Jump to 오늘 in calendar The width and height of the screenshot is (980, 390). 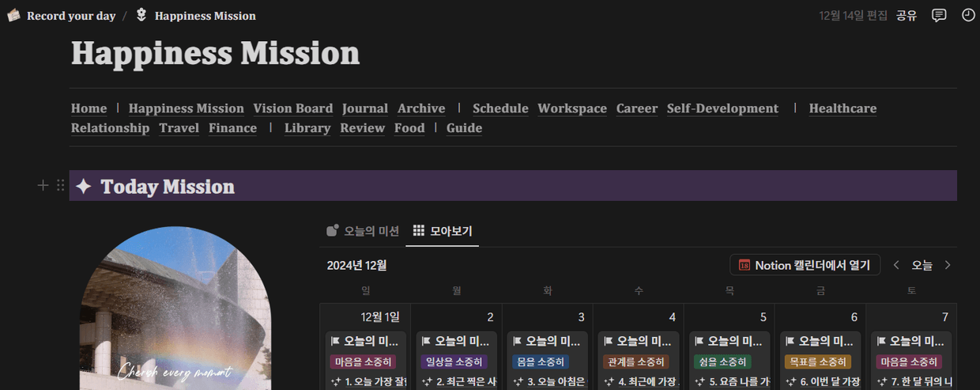point(922,265)
